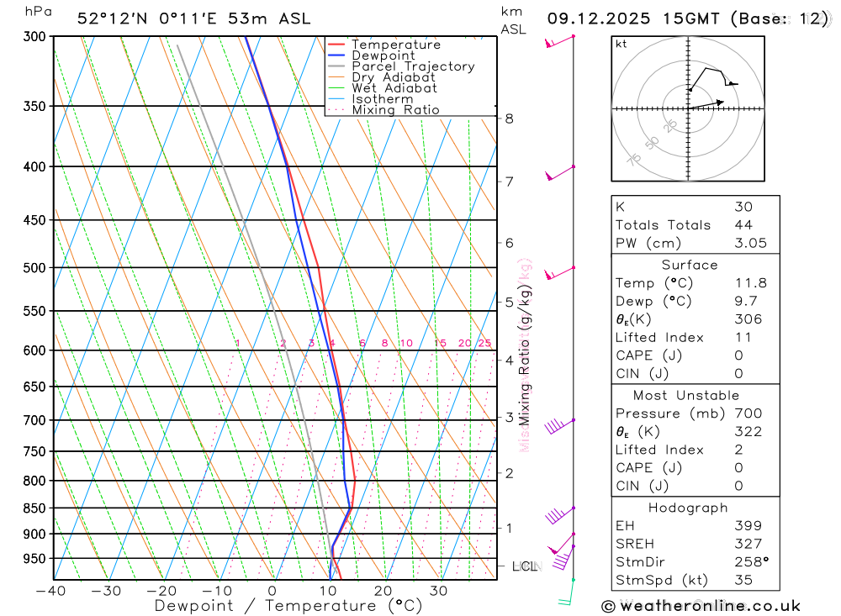Viewport: 841px width, 616px height.
Task: Click the SREH value 327
Action: click(748, 545)
